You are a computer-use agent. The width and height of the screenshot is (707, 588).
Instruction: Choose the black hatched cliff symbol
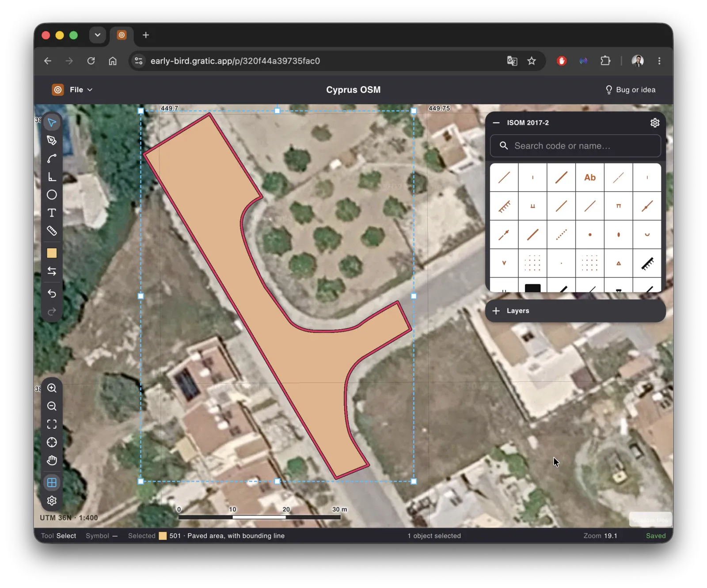(x=647, y=263)
